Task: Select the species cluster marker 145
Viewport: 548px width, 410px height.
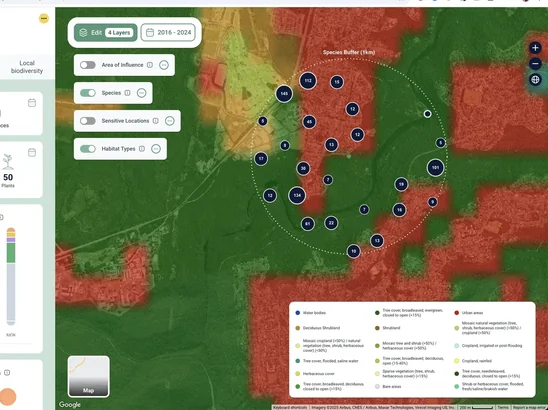Action: click(284, 94)
